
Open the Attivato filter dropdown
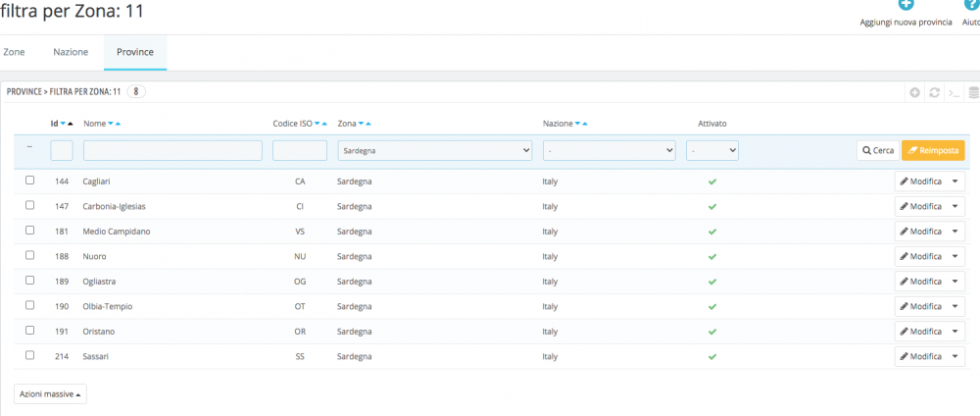(712, 151)
